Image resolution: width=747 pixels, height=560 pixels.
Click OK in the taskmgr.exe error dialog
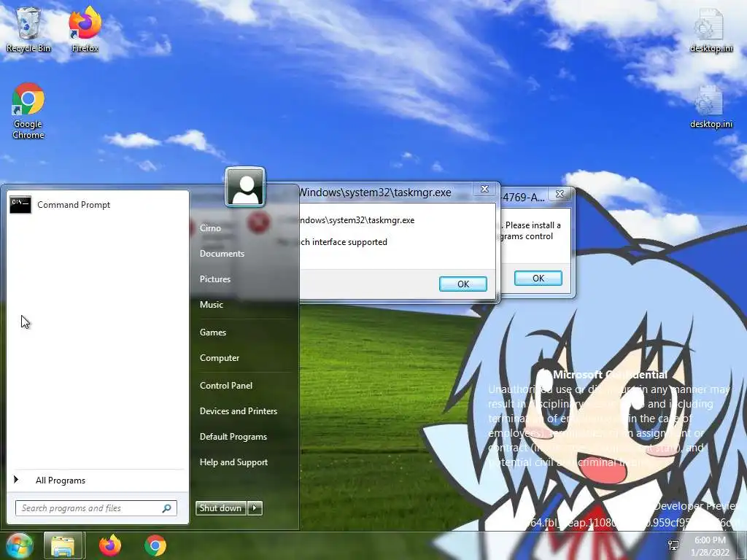(463, 284)
